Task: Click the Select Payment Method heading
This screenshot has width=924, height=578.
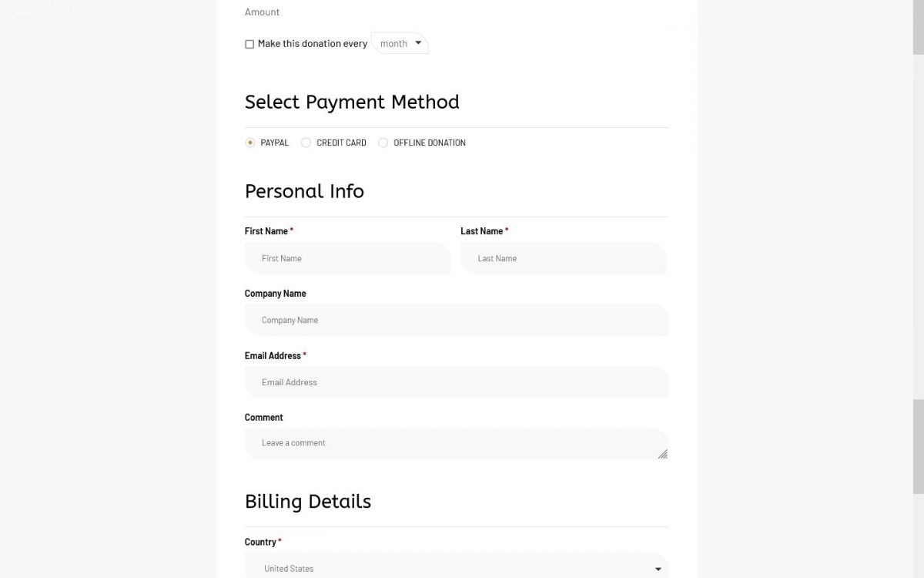Action: 352,102
